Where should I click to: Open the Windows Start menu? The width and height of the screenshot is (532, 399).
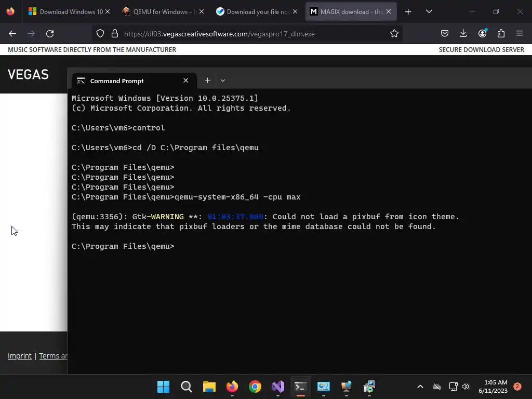(163, 387)
